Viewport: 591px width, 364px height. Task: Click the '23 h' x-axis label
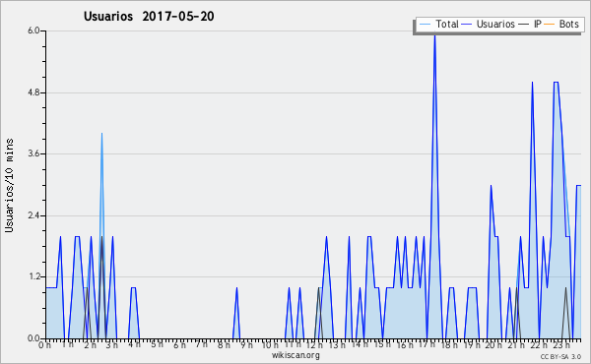560,344
